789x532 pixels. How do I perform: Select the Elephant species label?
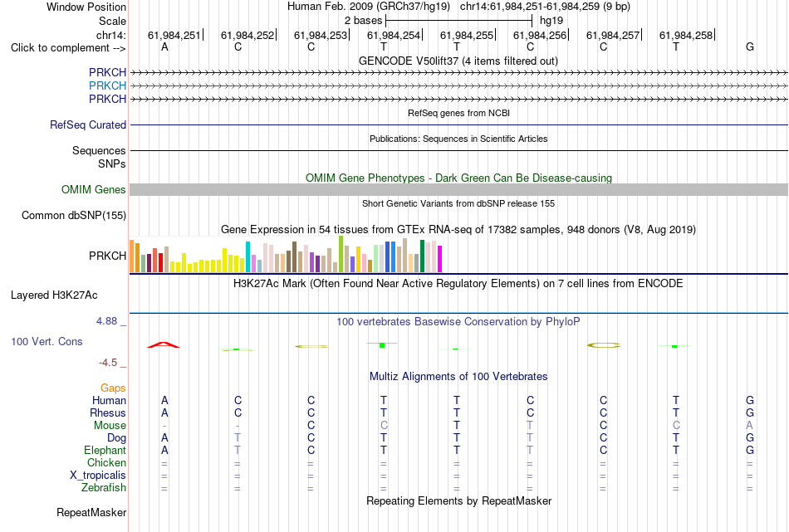(105, 450)
